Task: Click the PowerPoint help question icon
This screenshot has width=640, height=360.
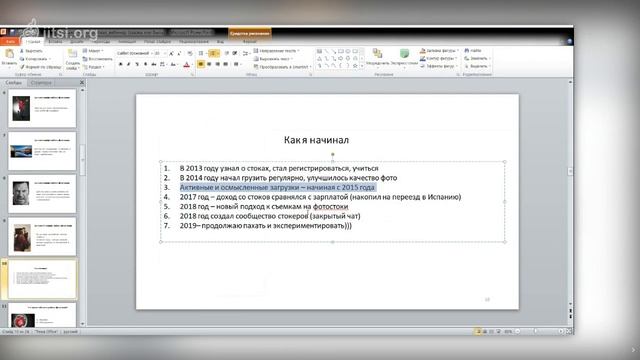Action: tap(569, 42)
